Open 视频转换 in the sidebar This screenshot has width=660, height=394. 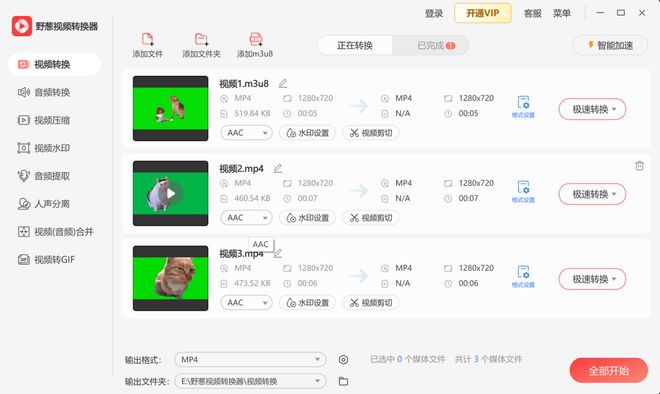(x=54, y=64)
